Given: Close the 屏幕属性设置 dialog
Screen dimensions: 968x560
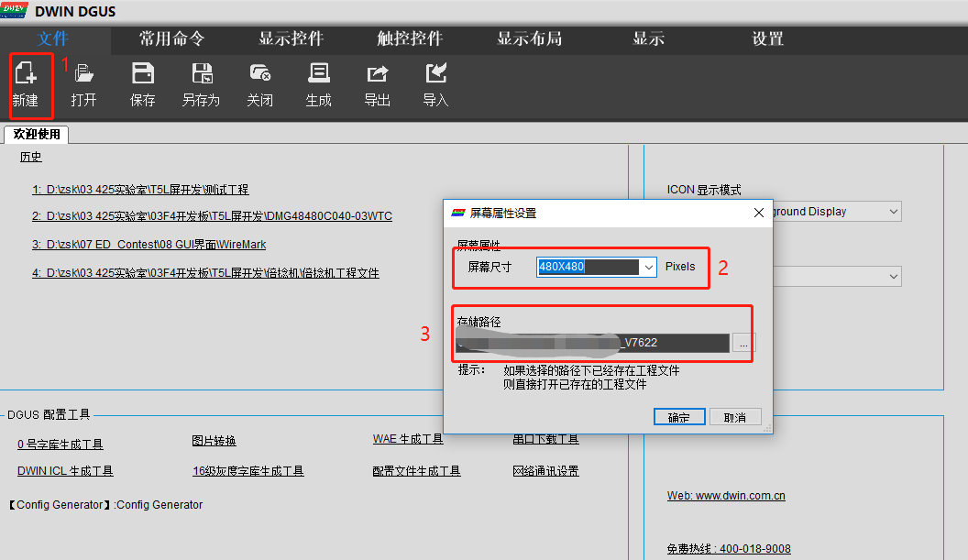Looking at the screenshot, I should (759, 213).
